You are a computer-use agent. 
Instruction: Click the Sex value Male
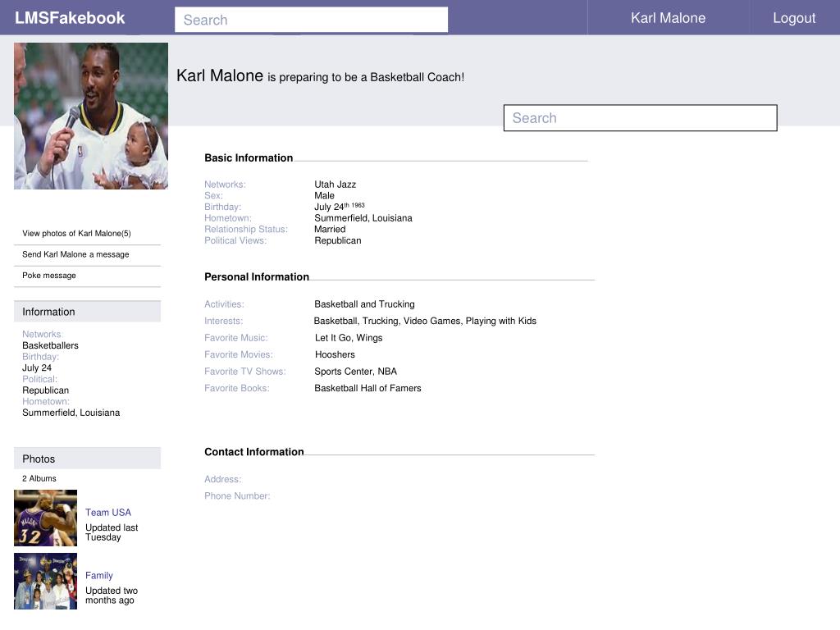[x=325, y=195]
